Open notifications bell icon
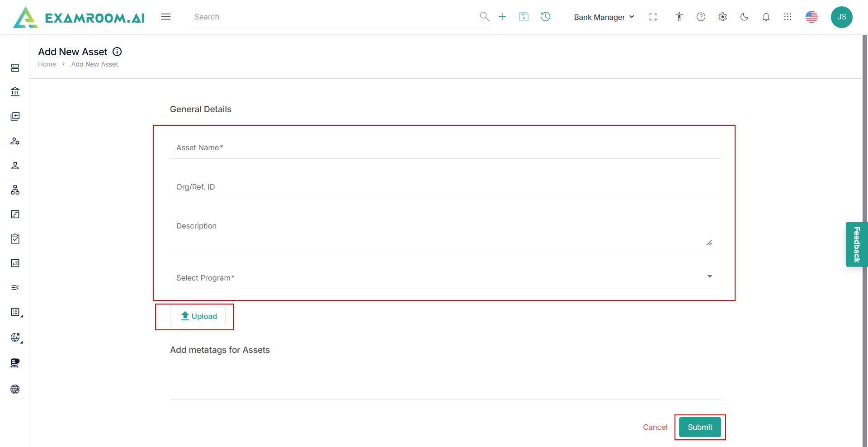 click(x=766, y=17)
